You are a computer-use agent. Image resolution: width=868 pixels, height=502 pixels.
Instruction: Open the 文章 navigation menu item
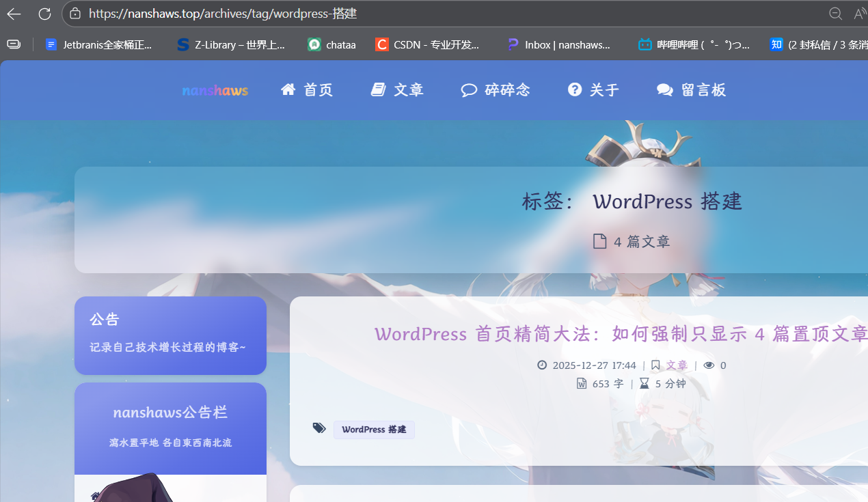(397, 90)
